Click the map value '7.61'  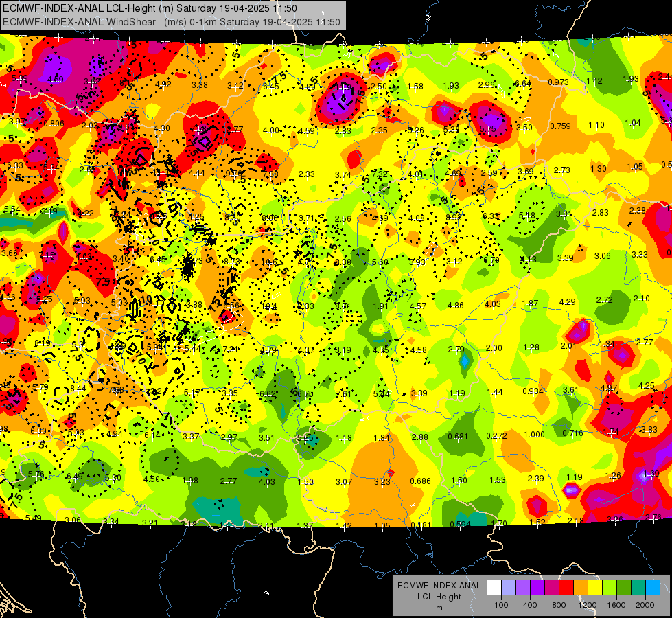coord(343,394)
